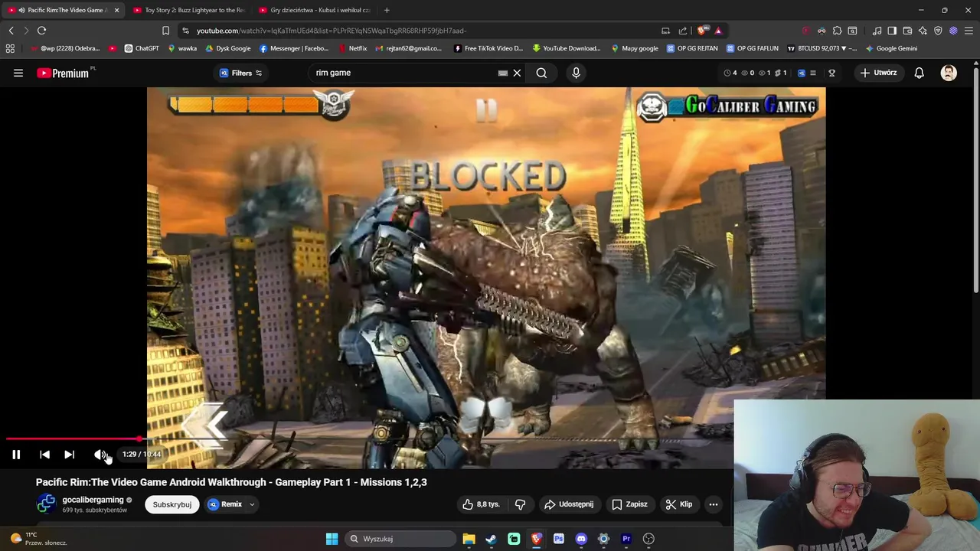Image resolution: width=980 pixels, height=551 pixels.
Task: Open site settings icon in address bar
Action: point(185,31)
